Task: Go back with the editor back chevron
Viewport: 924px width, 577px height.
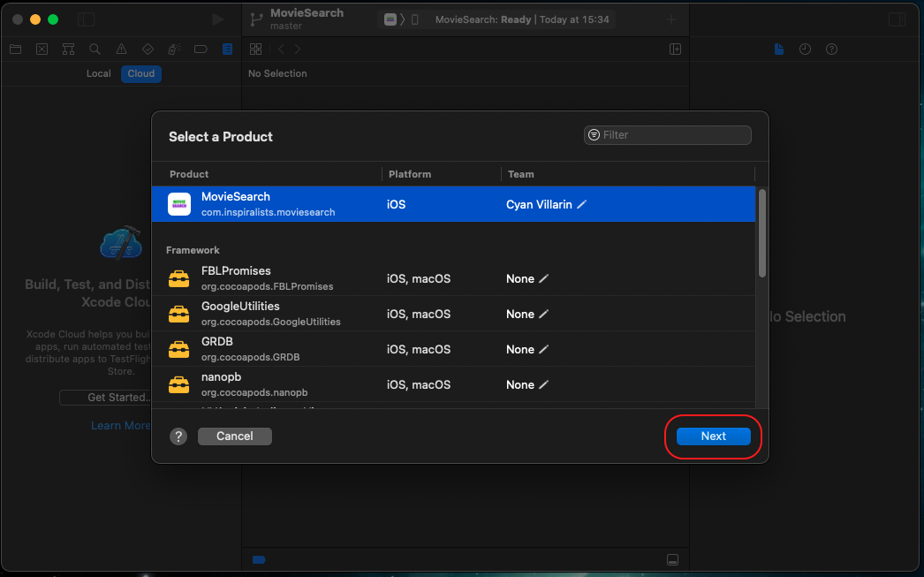Action: tap(281, 49)
